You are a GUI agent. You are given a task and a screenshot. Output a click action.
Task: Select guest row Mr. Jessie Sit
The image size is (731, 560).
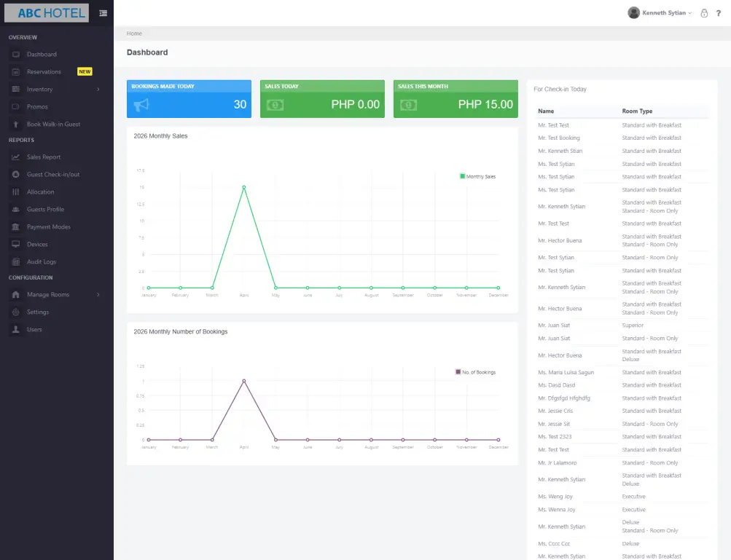623,424
